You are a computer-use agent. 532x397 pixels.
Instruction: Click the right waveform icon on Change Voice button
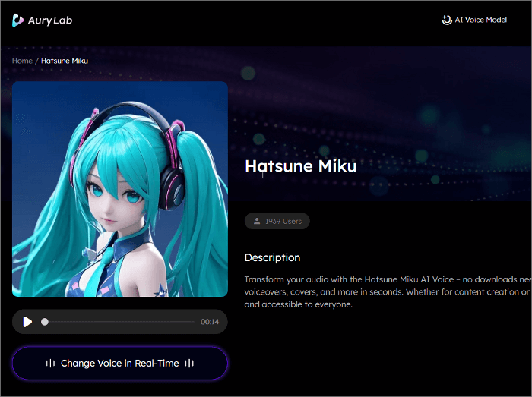point(189,364)
